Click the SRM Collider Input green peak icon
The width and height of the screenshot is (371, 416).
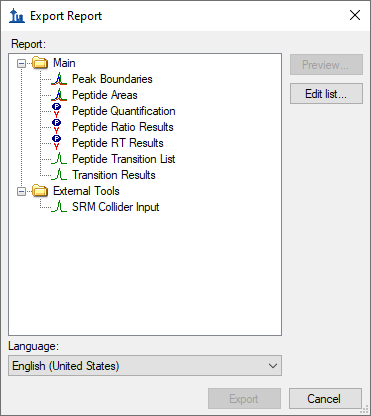(x=59, y=207)
